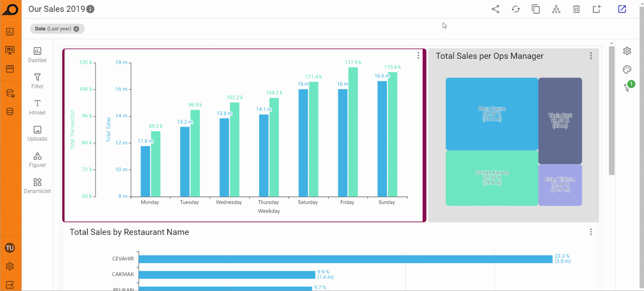The height and width of the screenshot is (291, 644).
Task: Click the 'Monday' weekday axis label
Action: click(x=150, y=202)
